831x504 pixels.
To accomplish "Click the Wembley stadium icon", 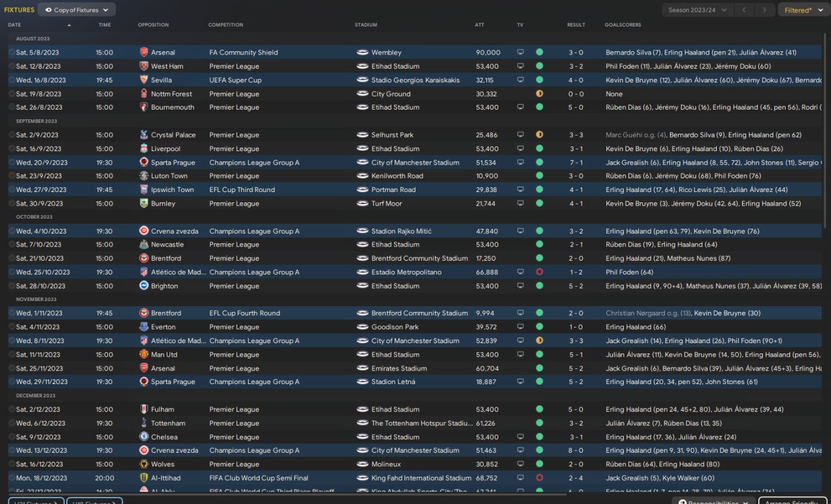I will (x=362, y=53).
